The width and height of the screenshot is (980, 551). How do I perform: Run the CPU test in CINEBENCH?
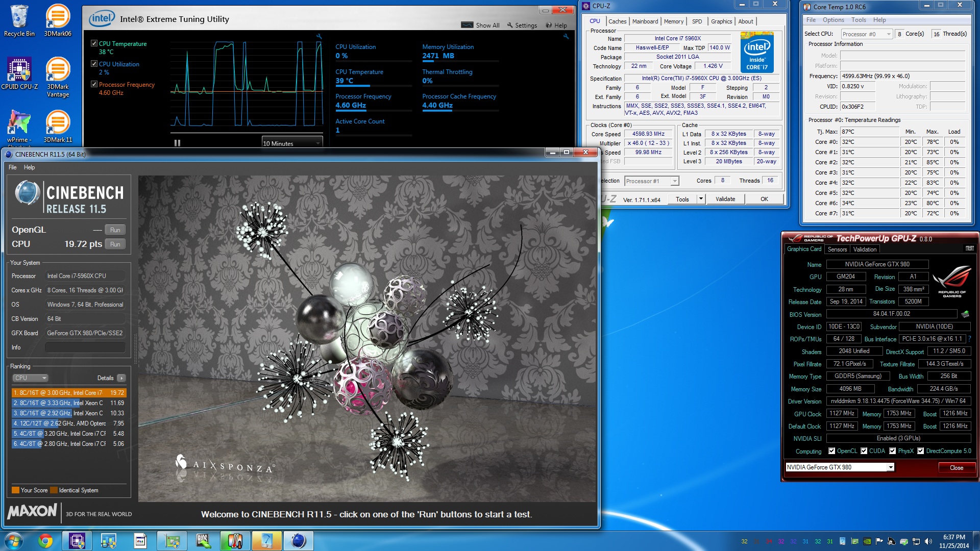click(115, 244)
